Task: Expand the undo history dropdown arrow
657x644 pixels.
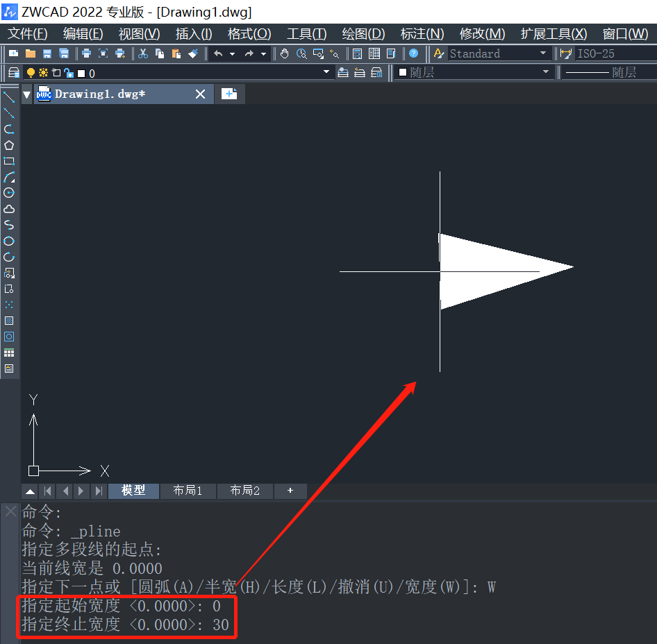Action: 232,54
